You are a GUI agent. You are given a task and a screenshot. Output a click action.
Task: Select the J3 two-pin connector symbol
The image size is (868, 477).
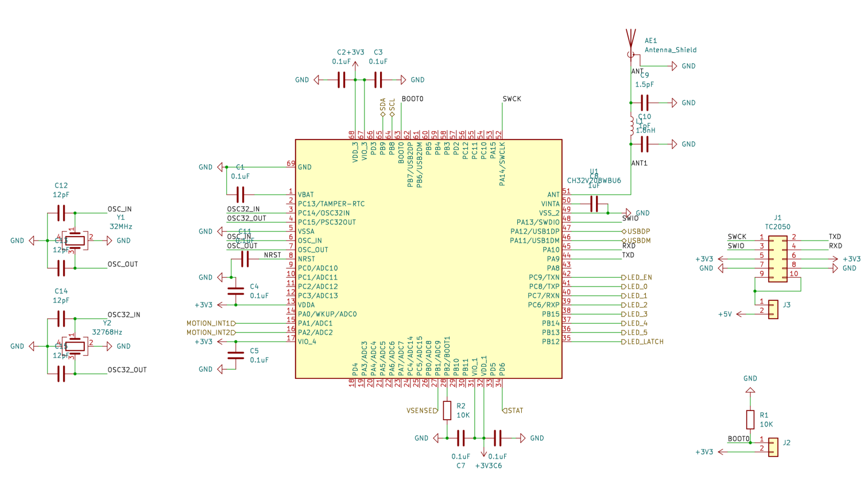tap(773, 309)
